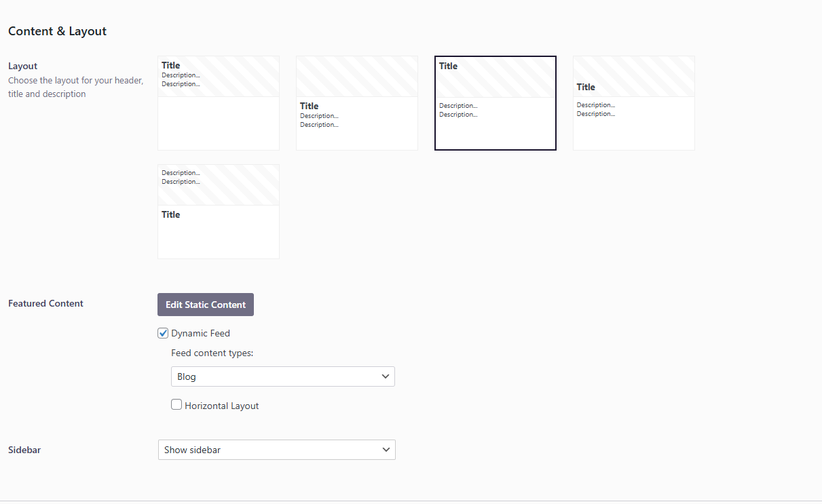This screenshot has height=504, width=822.
Task: Choose layout with title and description below header
Action: tap(357, 103)
